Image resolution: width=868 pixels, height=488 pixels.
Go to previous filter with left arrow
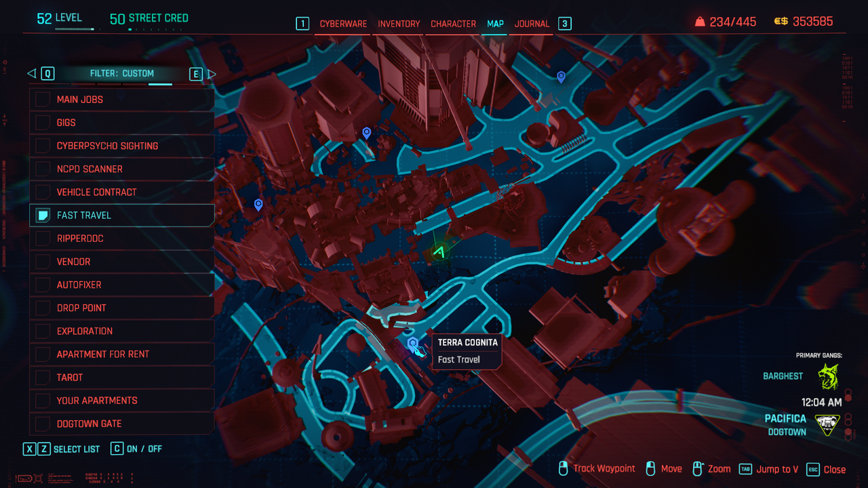coord(31,74)
